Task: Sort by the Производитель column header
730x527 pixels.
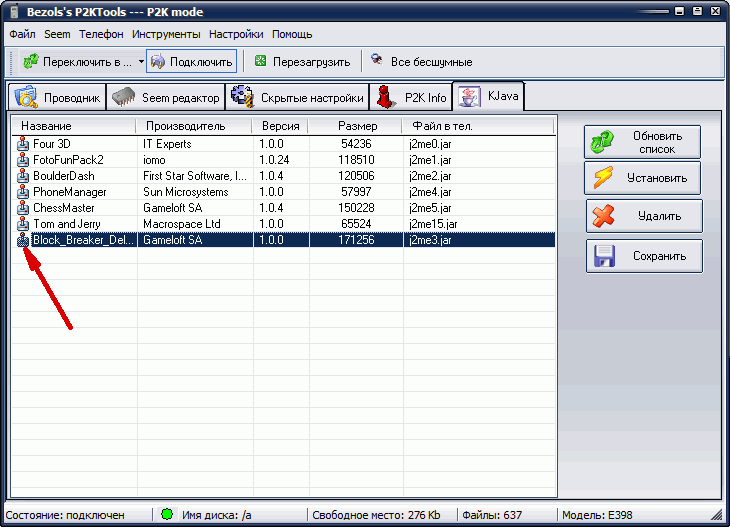Action: coord(194,126)
